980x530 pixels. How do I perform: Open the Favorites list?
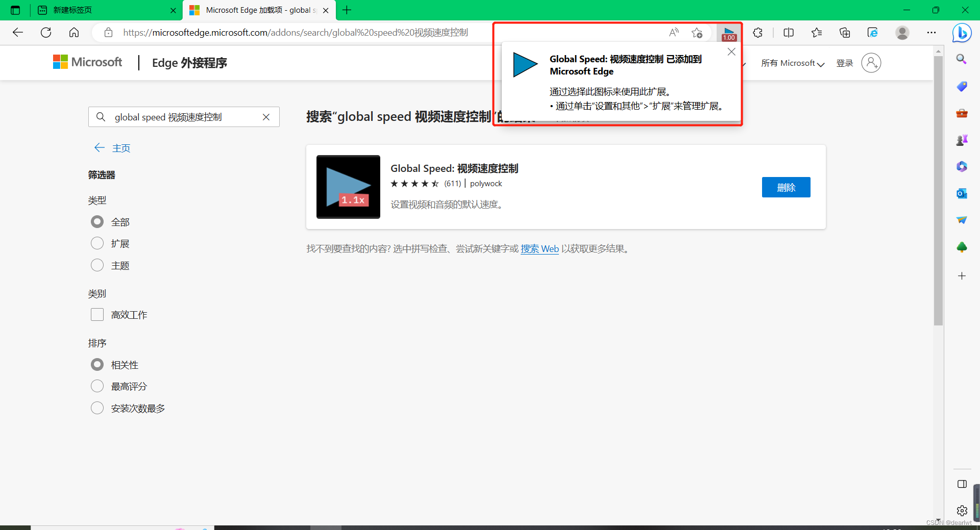(817, 33)
